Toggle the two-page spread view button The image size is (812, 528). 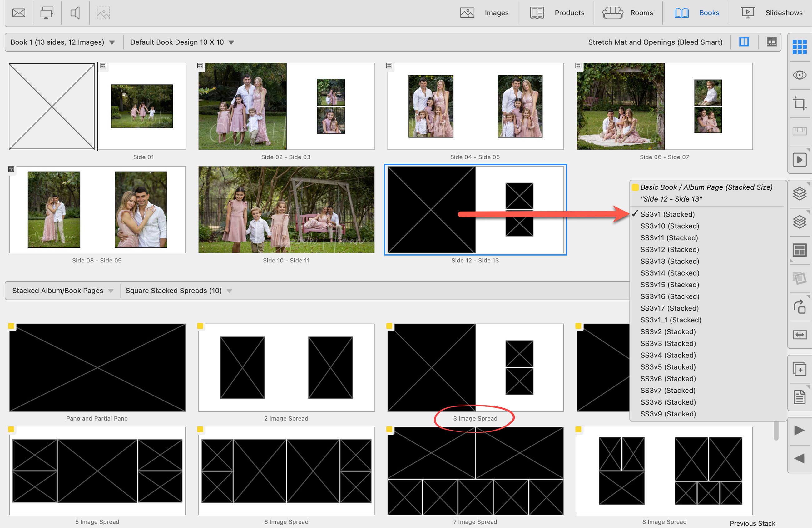coord(744,42)
